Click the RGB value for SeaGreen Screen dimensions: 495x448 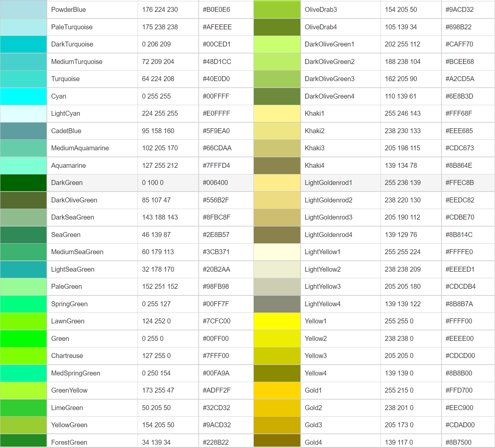[x=157, y=234]
